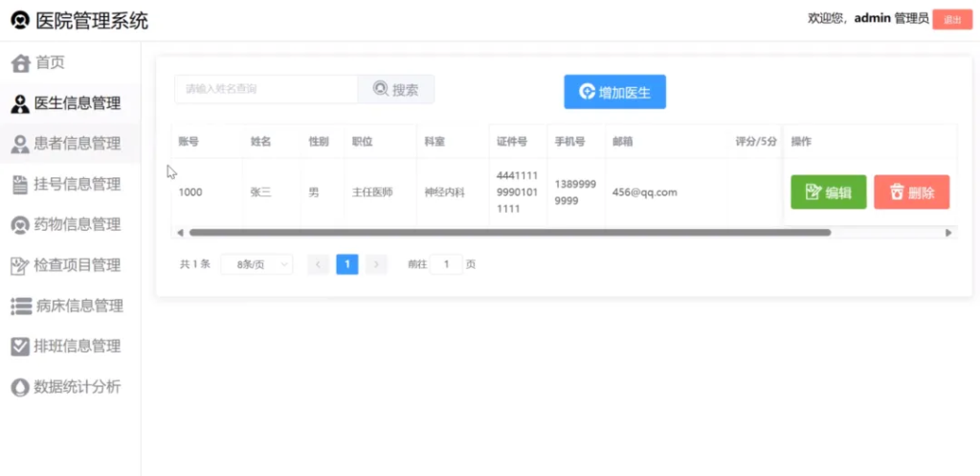Click the ID number cell 4441111...
Image resolution: width=980 pixels, height=476 pixels.
click(518, 192)
